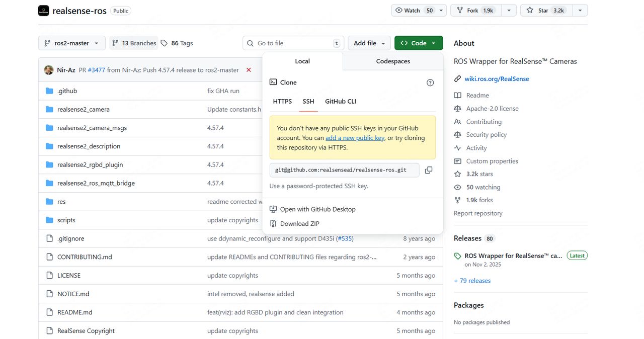Image resolution: width=644 pixels, height=339 pixels.
Task: Switch to the Local tab
Action: [x=302, y=61]
